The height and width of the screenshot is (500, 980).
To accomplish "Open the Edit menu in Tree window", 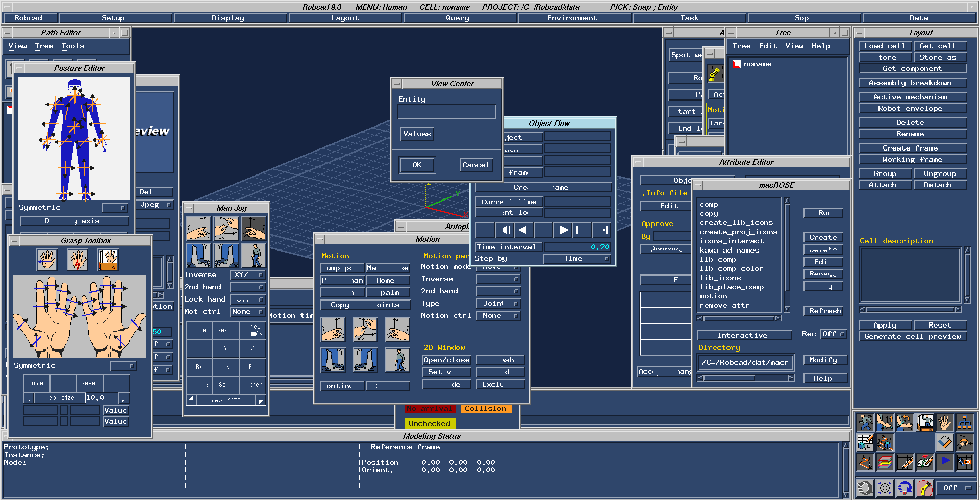I will (x=768, y=46).
